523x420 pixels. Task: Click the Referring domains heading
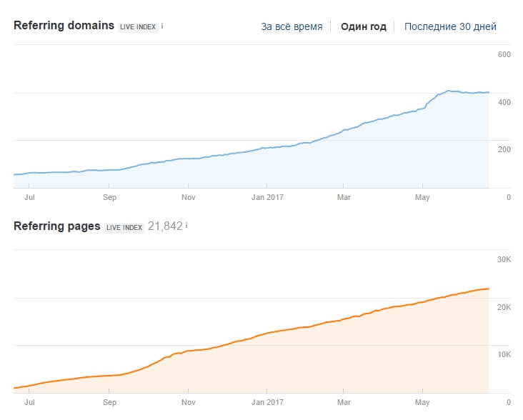coord(64,25)
